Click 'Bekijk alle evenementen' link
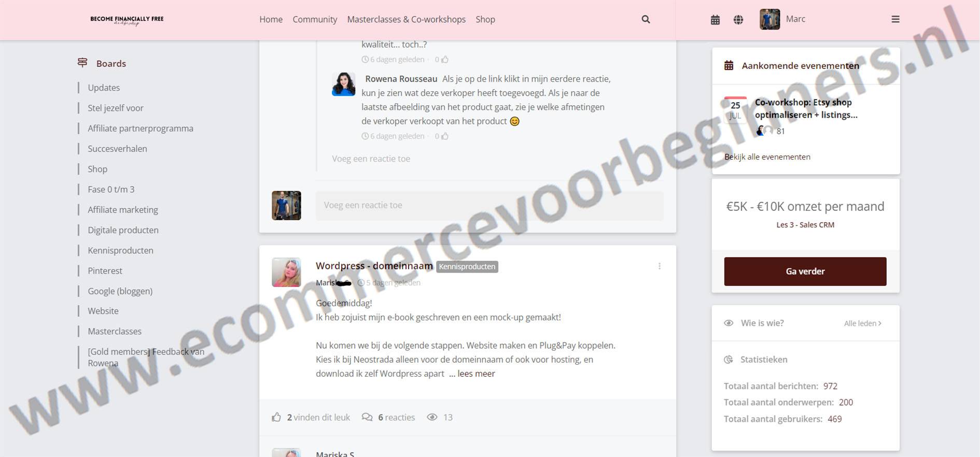Viewport: 980px width, 457px height. [x=767, y=157]
